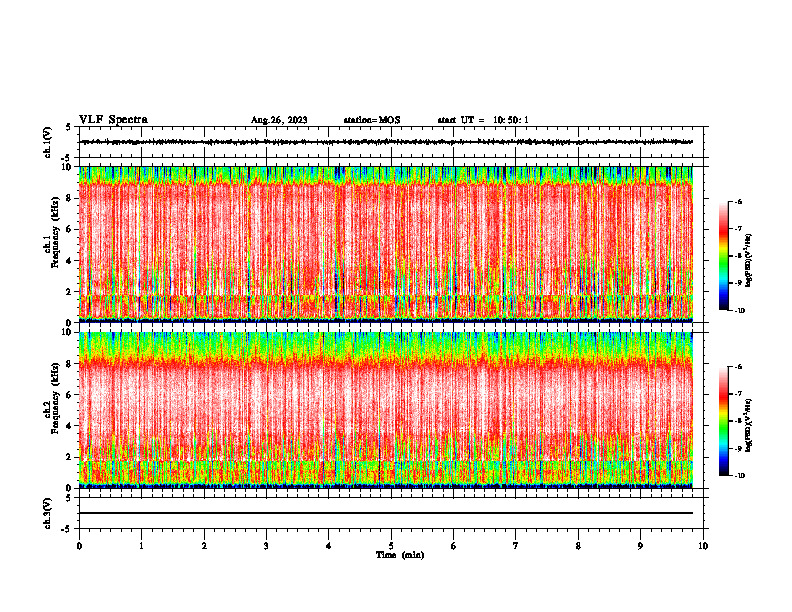Click the "station=MOS" header label

(372, 120)
